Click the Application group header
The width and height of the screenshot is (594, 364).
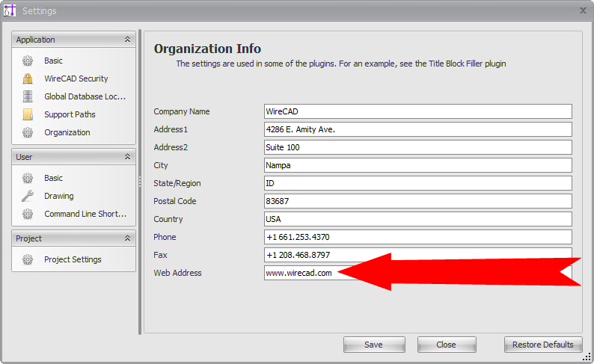click(x=73, y=40)
